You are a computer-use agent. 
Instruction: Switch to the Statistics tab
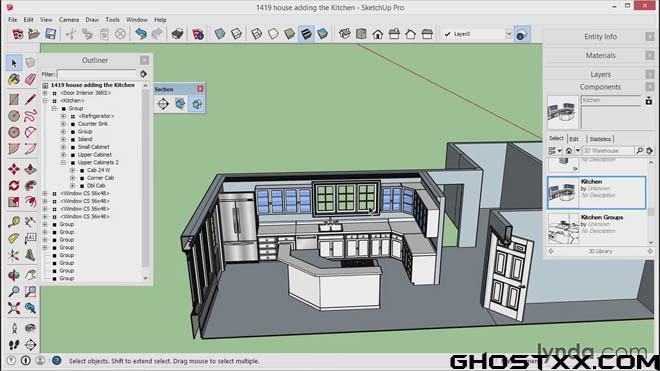click(600, 139)
